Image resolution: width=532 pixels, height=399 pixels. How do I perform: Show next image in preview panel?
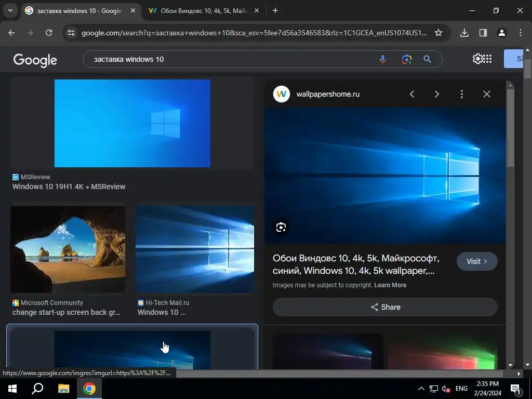[x=437, y=94]
